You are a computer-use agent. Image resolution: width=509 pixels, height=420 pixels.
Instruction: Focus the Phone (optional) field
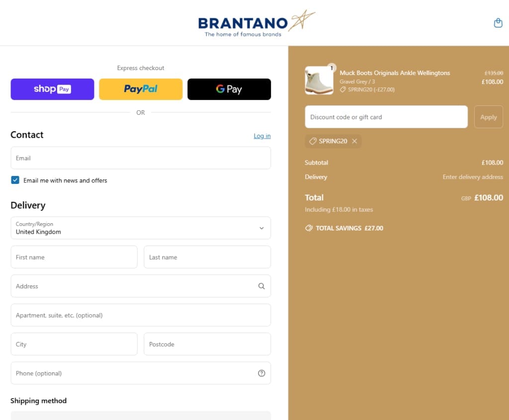[x=141, y=373]
